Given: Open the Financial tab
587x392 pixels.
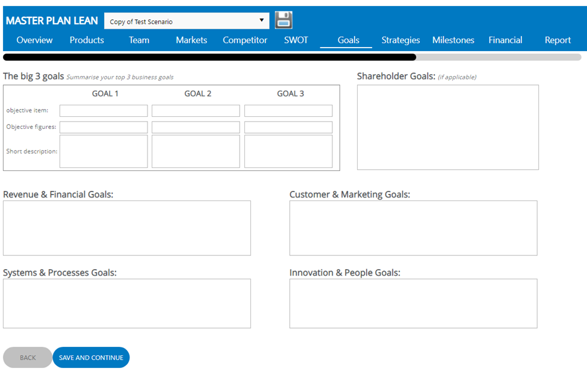Looking at the screenshot, I should [x=505, y=40].
